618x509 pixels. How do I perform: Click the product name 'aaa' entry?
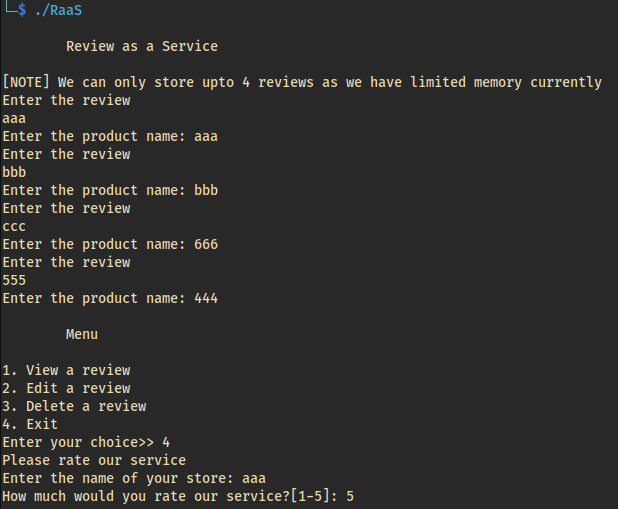pos(206,136)
